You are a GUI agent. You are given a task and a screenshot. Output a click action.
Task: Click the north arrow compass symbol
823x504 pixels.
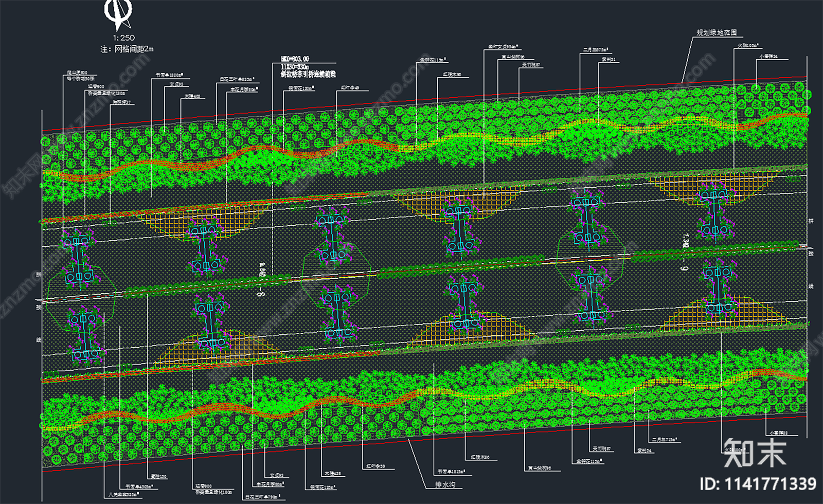[119, 15]
